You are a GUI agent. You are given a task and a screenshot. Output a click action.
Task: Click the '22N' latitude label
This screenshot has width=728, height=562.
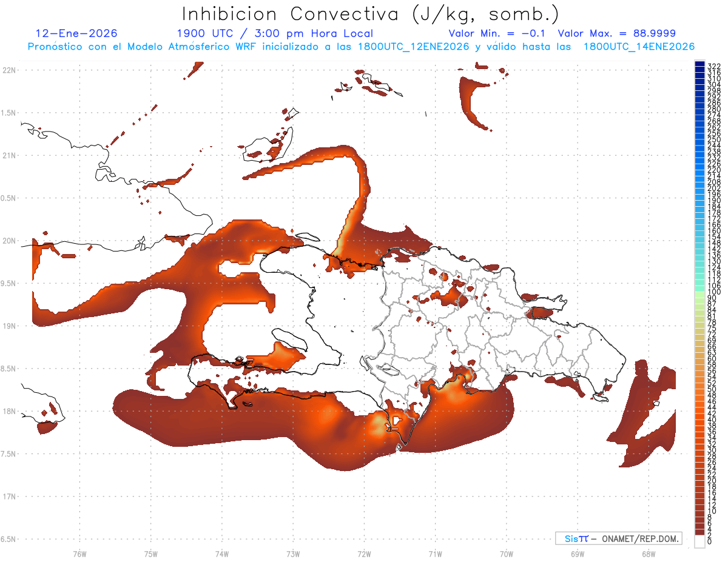coord(9,70)
